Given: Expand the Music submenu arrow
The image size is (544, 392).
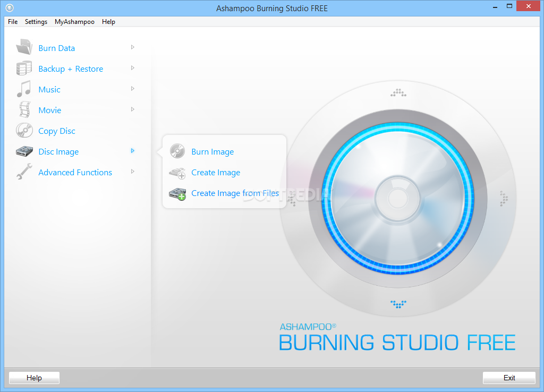Looking at the screenshot, I should [132, 89].
